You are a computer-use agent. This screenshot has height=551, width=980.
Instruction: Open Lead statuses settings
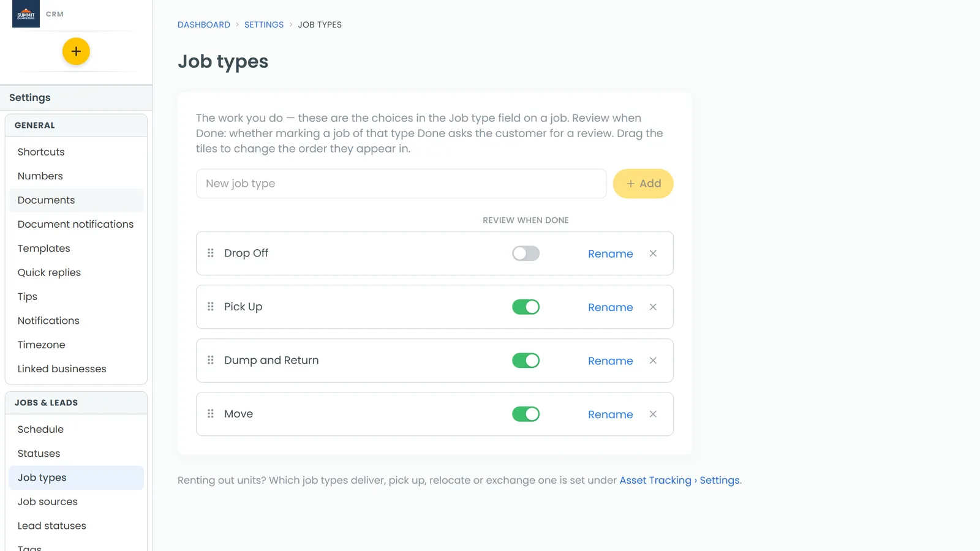[x=76, y=526]
